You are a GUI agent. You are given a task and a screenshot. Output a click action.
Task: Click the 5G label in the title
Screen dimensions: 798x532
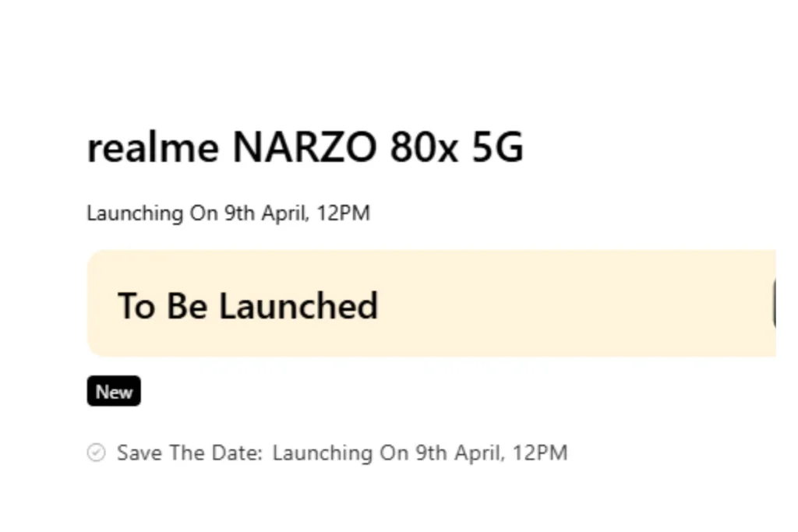pos(498,147)
